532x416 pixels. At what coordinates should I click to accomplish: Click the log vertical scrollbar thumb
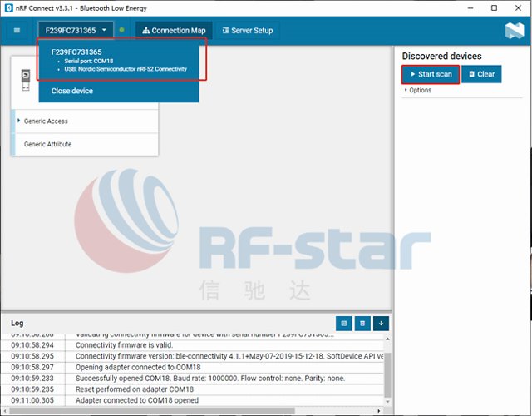(x=387, y=375)
